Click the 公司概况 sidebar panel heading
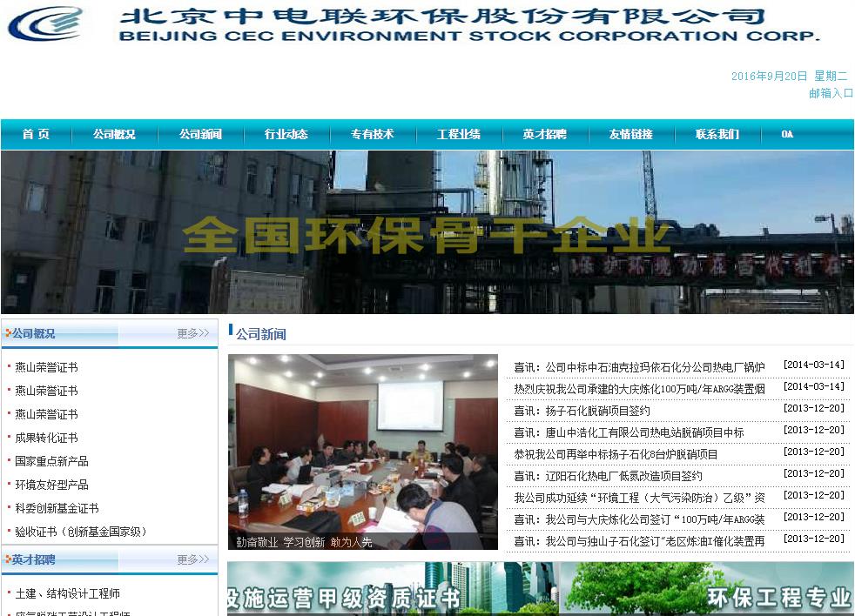The width and height of the screenshot is (855, 616). pos(33,333)
